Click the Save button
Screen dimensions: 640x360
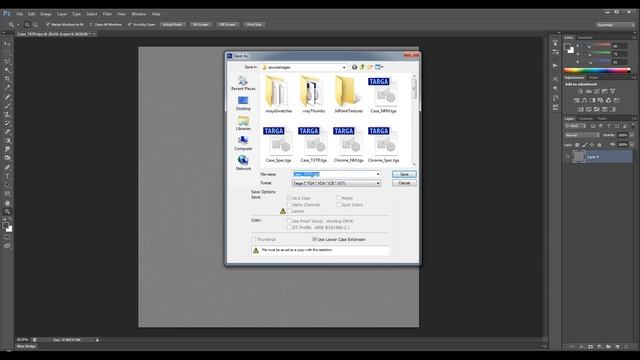coord(404,174)
